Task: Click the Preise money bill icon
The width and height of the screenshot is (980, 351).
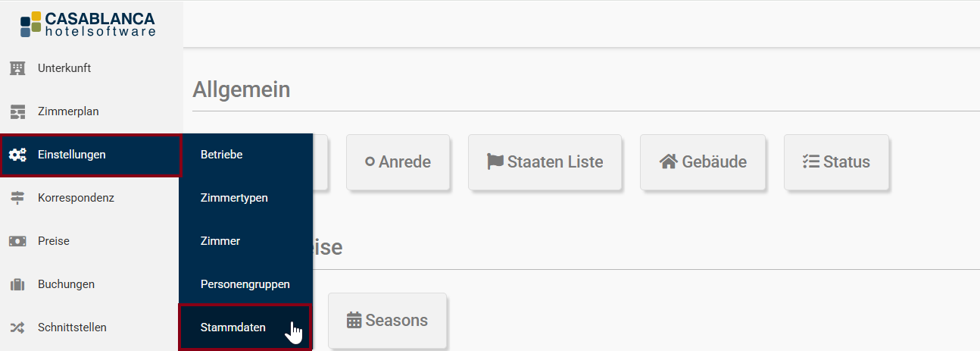Action: point(17,241)
